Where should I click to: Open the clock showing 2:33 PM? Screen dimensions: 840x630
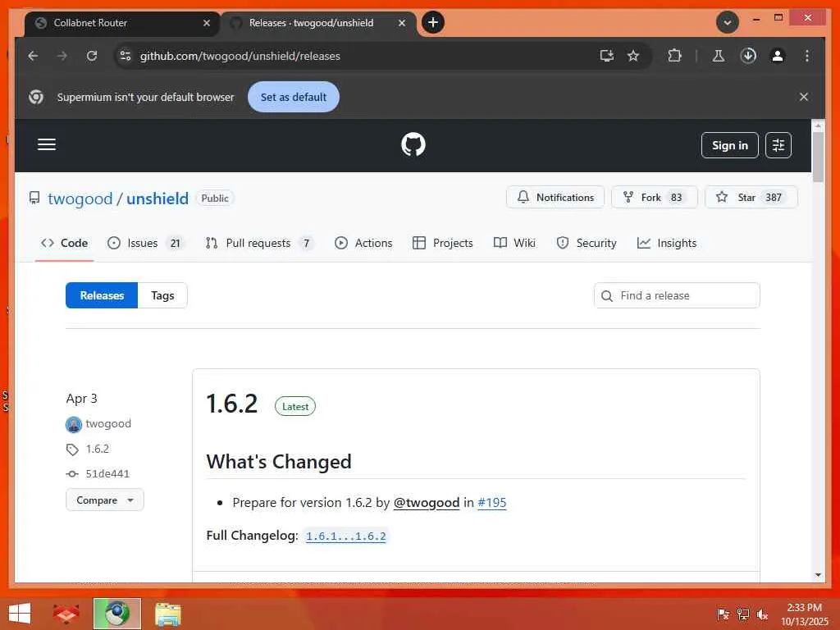804,614
